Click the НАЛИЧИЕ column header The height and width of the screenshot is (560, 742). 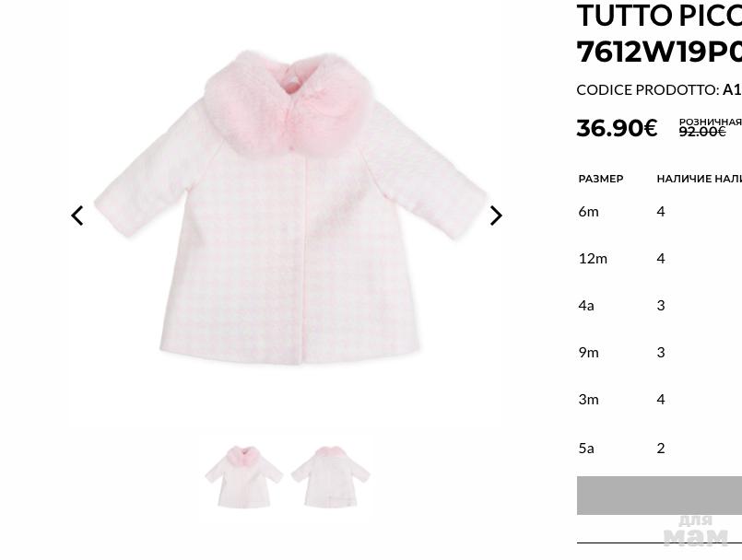click(682, 179)
